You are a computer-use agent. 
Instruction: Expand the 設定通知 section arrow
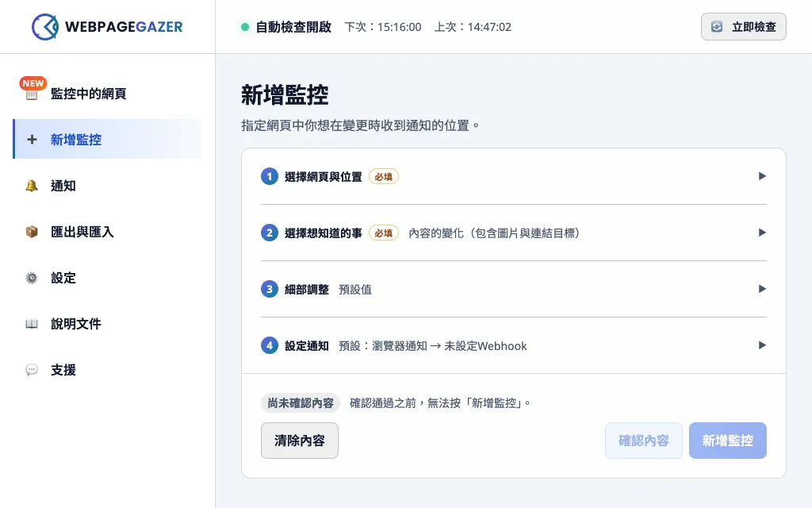click(762, 345)
